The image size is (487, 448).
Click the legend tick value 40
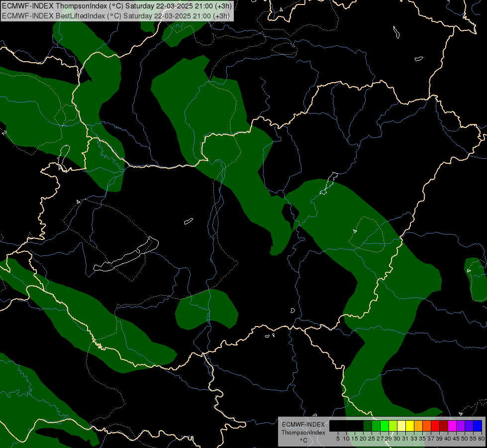click(448, 439)
